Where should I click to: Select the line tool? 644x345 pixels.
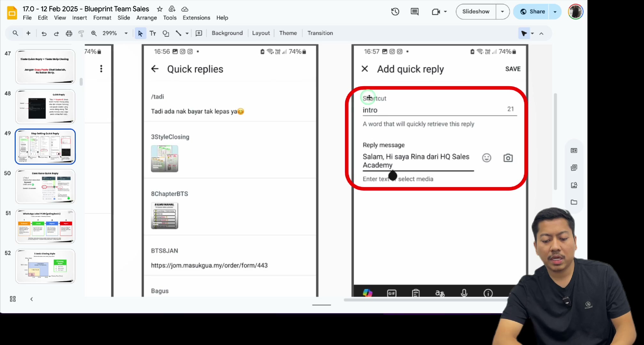pos(179,33)
